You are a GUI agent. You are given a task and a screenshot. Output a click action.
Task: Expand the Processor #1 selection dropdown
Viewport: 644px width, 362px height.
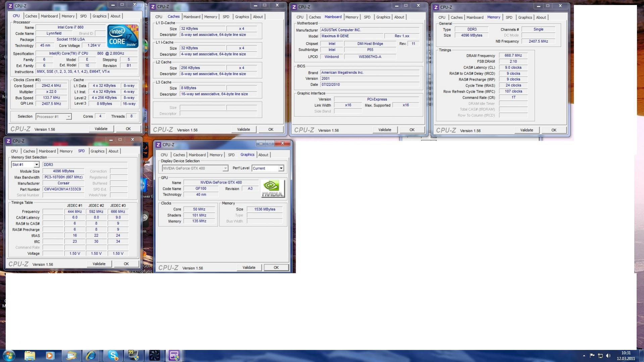(68, 117)
